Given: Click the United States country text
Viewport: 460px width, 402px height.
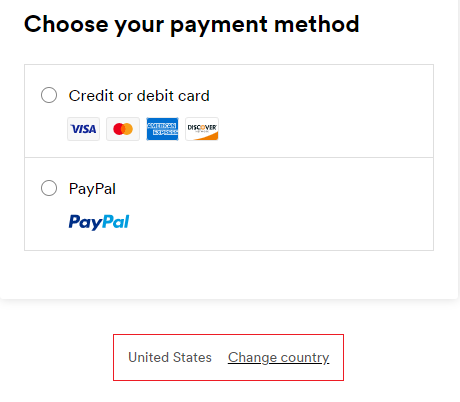Looking at the screenshot, I should [x=170, y=357].
